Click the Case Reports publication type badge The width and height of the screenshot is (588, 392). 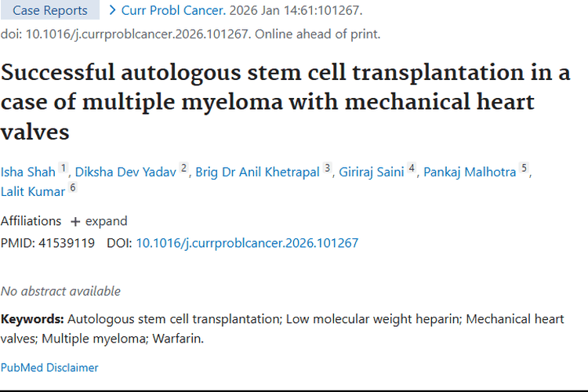pos(50,10)
